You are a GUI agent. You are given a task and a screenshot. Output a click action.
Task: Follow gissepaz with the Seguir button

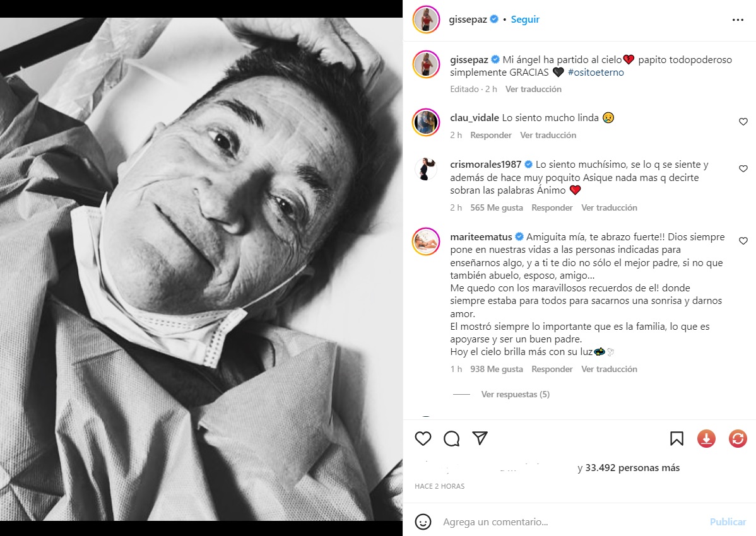tap(525, 20)
